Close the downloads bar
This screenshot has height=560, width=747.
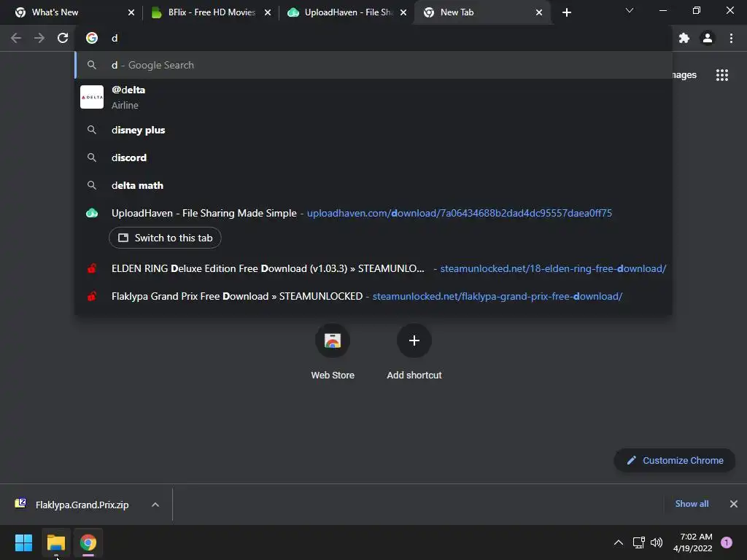pos(734,504)
